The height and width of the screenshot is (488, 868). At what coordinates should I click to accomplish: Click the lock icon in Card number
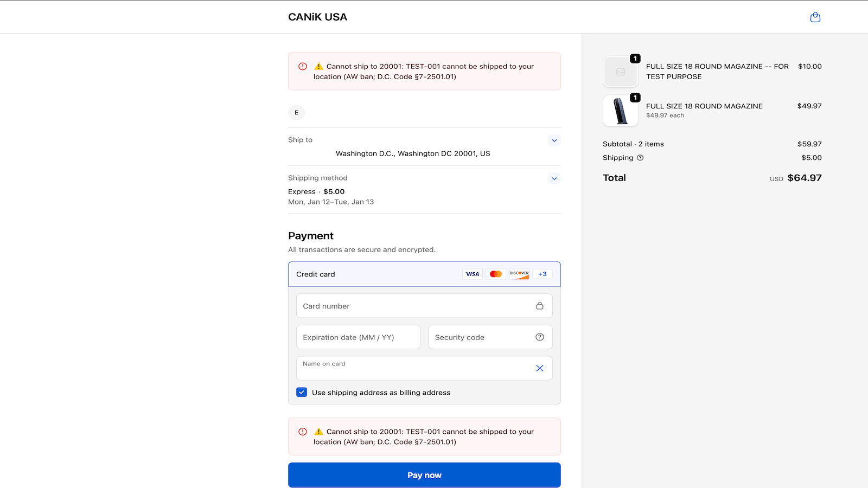coord(539,306)
